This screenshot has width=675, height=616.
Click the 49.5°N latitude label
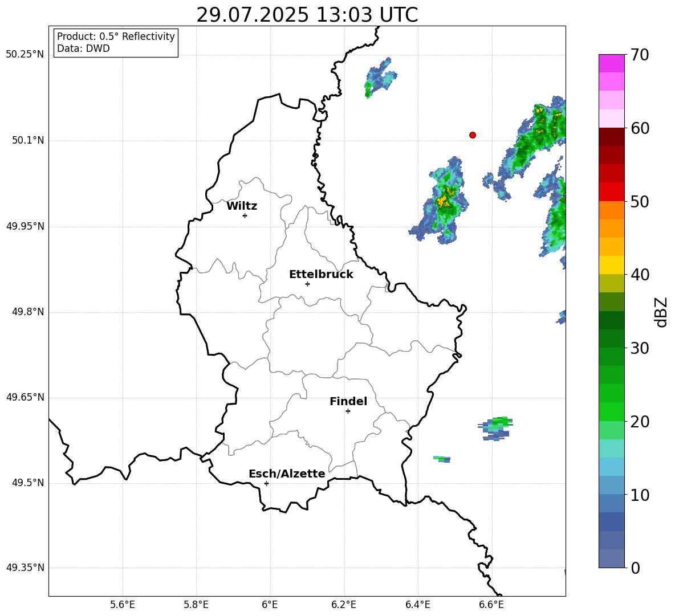coord(28,483)
